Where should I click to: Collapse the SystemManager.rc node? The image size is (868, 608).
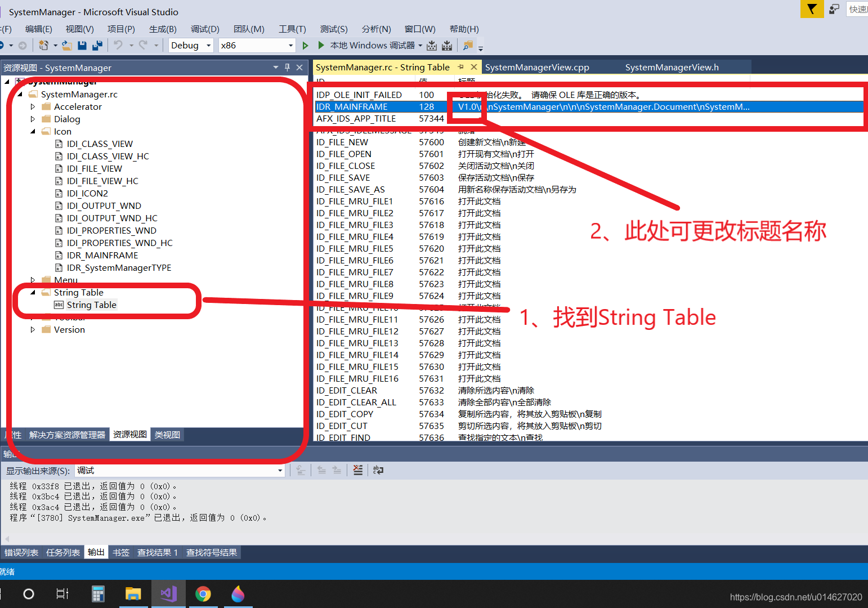20,94
